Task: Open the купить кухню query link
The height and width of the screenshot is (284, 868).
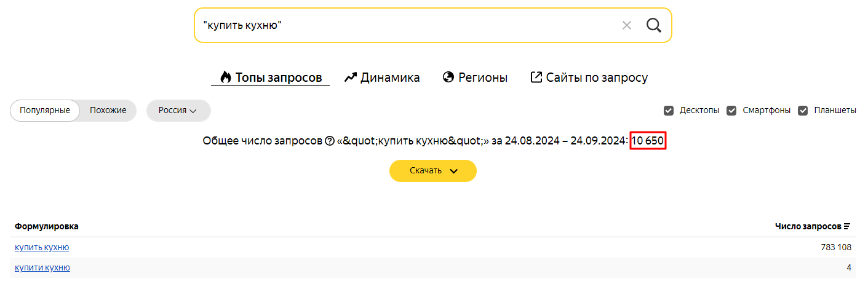Action: (42, 247)
